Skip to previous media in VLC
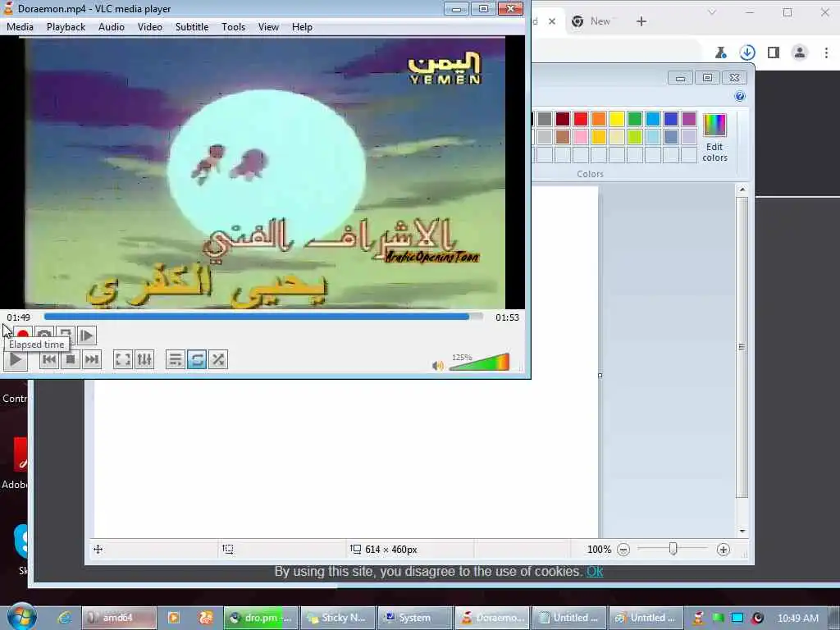Viewport: 840px width, 630px height. tap(48, 359)
